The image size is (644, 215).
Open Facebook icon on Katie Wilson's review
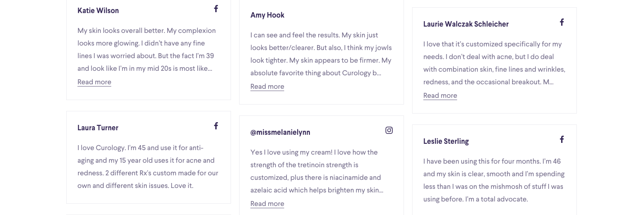tap(216, 9)
